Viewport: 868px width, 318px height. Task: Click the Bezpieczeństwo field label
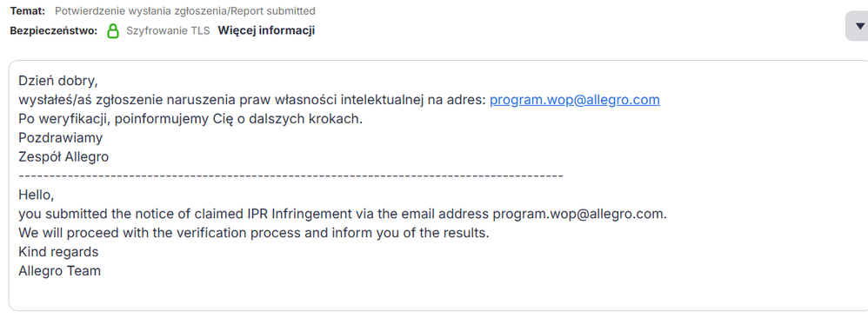tap(54, 30)
